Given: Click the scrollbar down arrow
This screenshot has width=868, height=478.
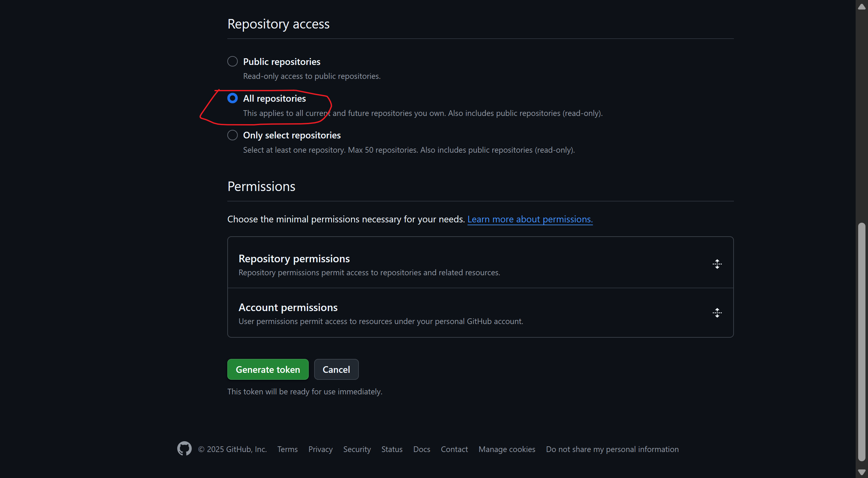Looking at the screenshot, I should tap(861, 472).
